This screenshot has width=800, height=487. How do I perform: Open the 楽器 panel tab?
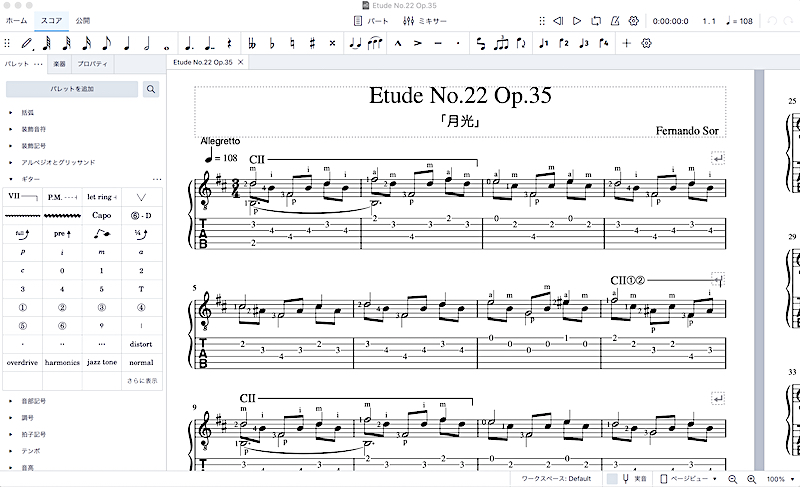coord(59,64)
